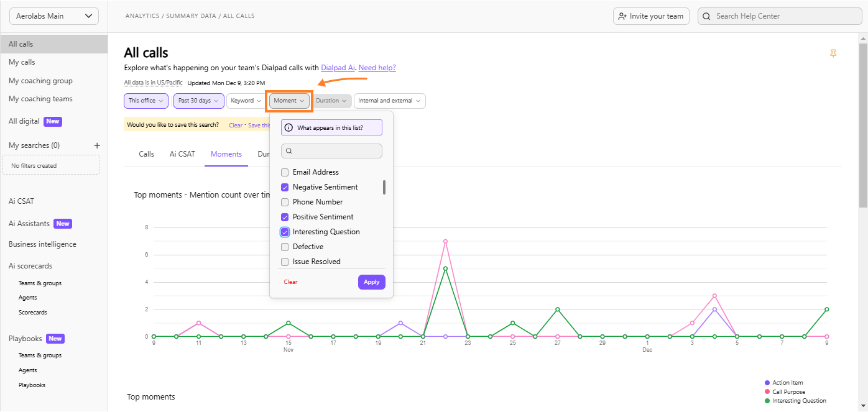The height and width of the screenshot is (412, 868).
Task: Open the This office filter dropdown
Action: click(146, 101)
